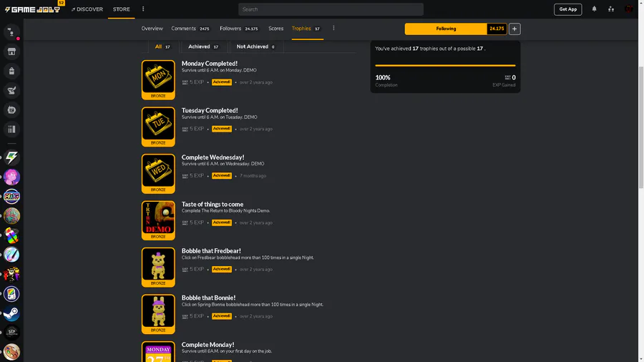Open the paint palette community icon

(11, 352)
